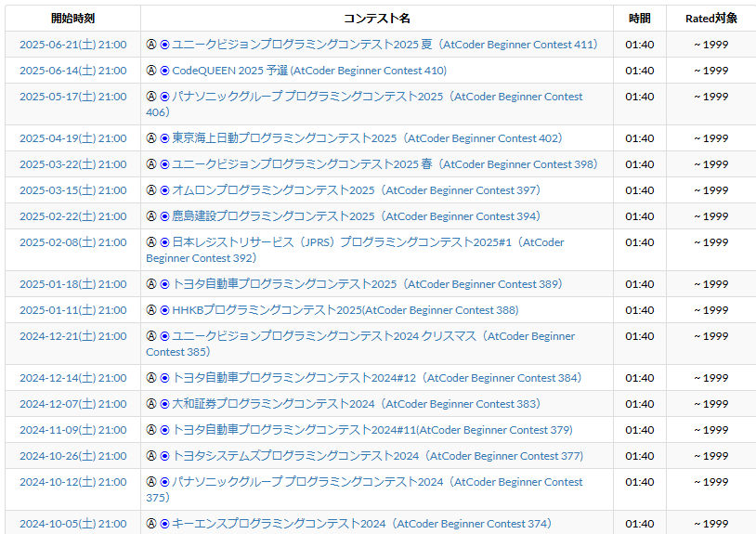The width and height of the screenshot is (756, 534).
Task: Open CodeQUEEN 2025 予選 (ABC 410) contest
Action: 309,71
